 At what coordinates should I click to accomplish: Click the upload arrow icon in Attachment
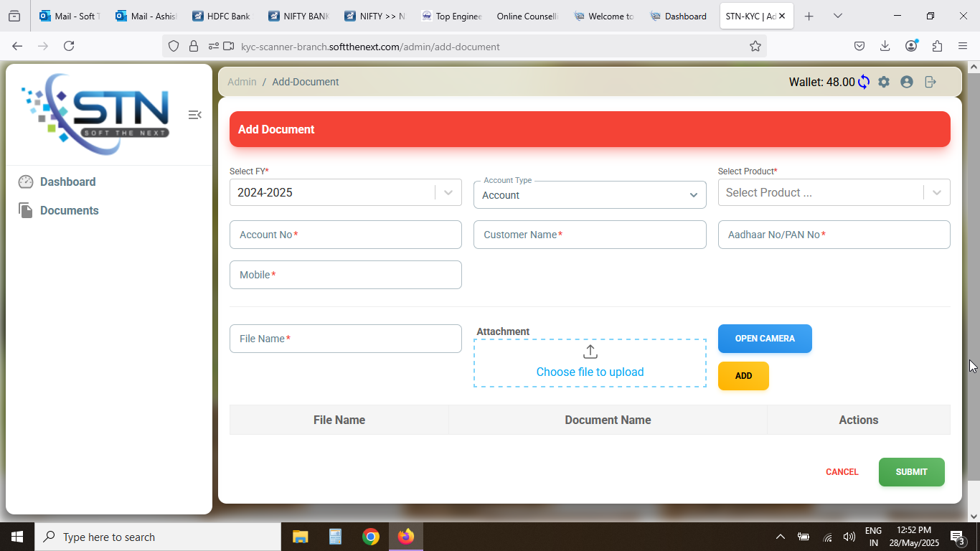click(x=590, y=352)
